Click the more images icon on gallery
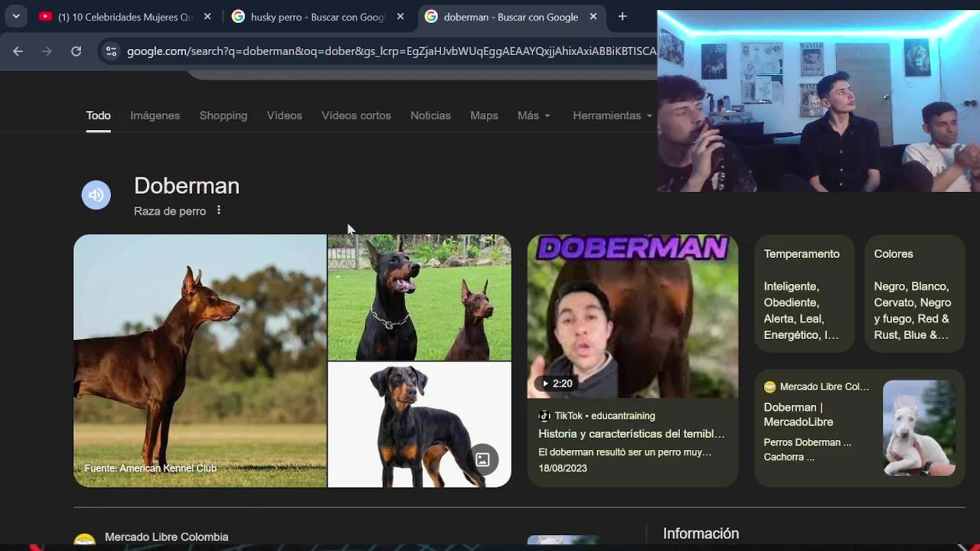Screen dimensions: 980x551 [x=483, y=459]
